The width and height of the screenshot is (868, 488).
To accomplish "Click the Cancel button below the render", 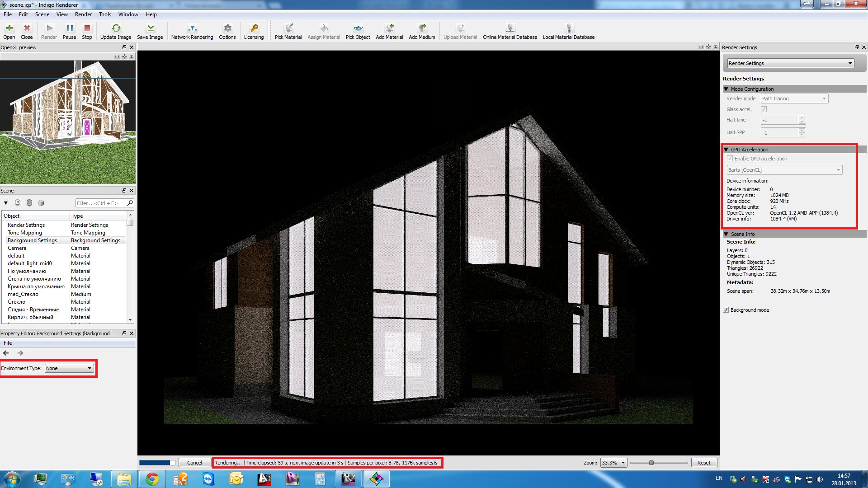I will 194,463.
